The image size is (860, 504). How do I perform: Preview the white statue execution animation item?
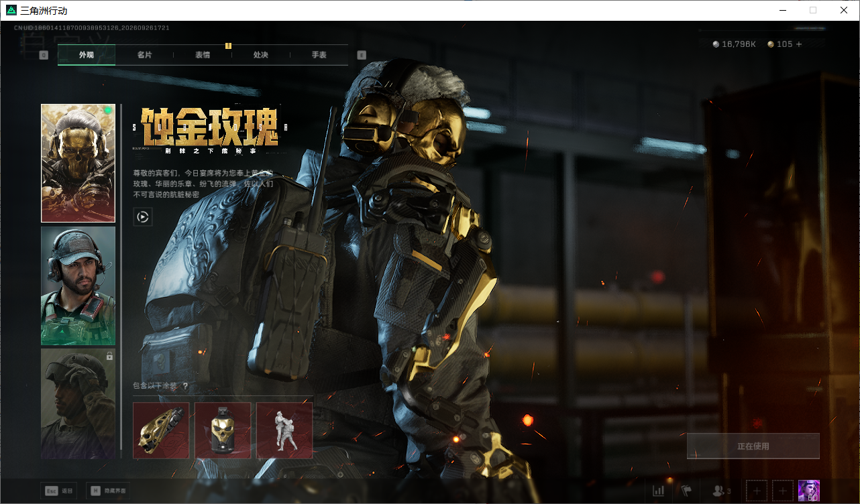pyautogui.click(x=284, y=430)
